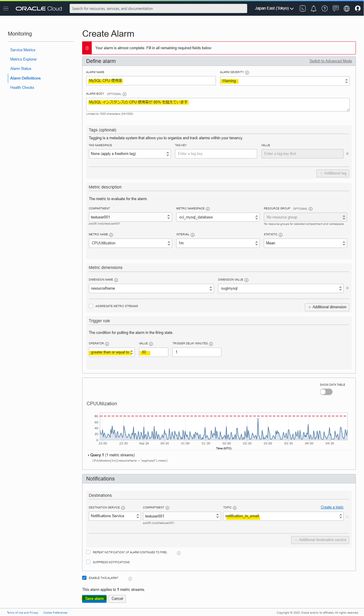Open the Cloud Shell terminal icon
The width and height of the screenshot is (364, 616).
coord(303,8)
